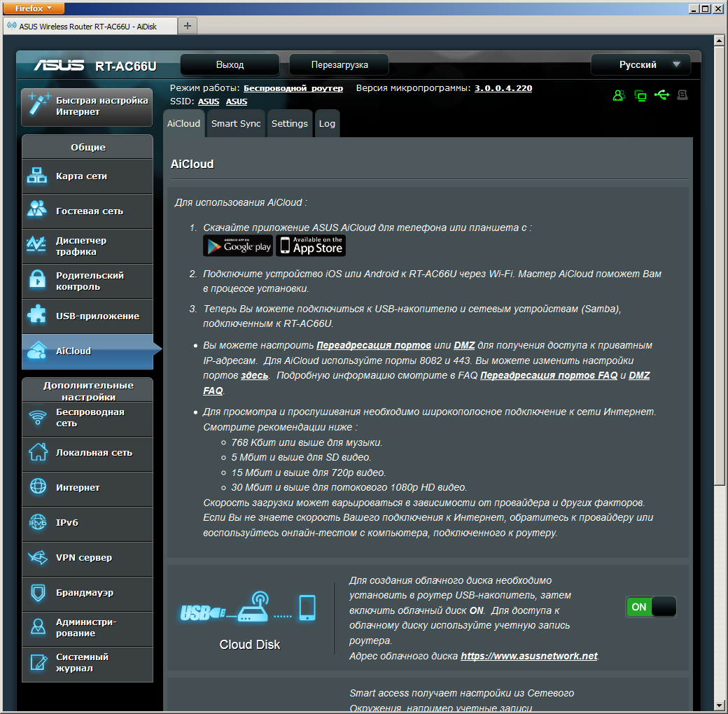This screenshot has height=714, width=728.
Task: Open Карта сети menu item
Action: pos(87,176)
